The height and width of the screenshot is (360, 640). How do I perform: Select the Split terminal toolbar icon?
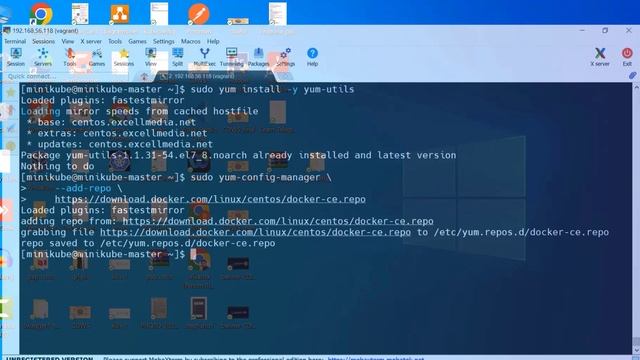[178, 57]
